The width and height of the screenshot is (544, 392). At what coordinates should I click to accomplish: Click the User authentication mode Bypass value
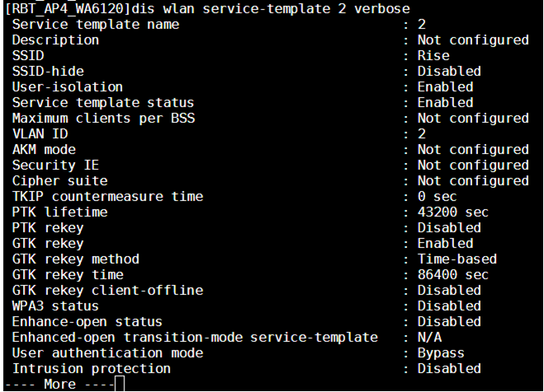click(x=441, y=353)
